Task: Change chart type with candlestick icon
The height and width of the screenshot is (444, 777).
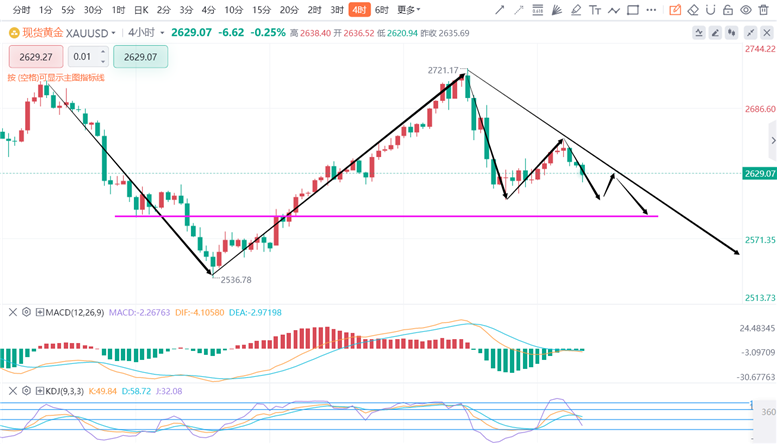Action: (731, 33)
